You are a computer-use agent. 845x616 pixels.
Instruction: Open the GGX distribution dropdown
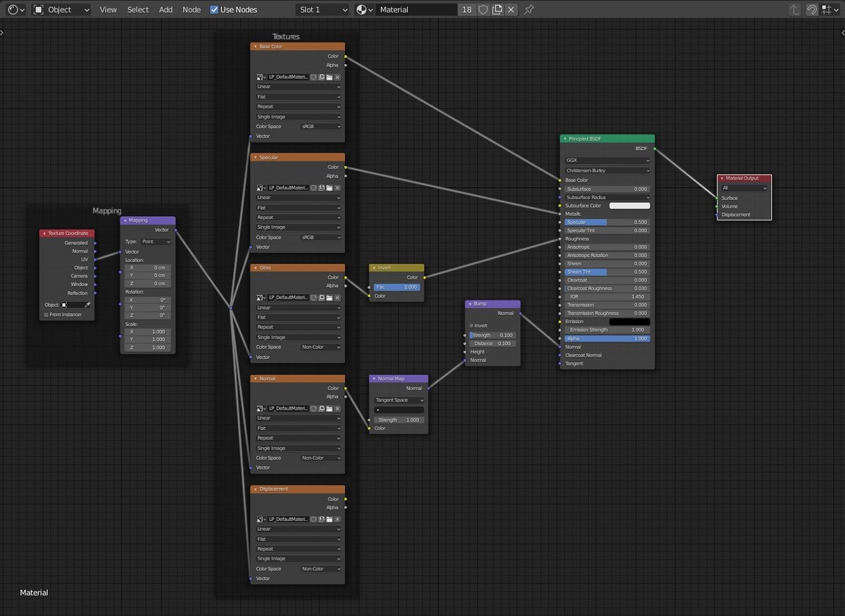coord(608,161)
